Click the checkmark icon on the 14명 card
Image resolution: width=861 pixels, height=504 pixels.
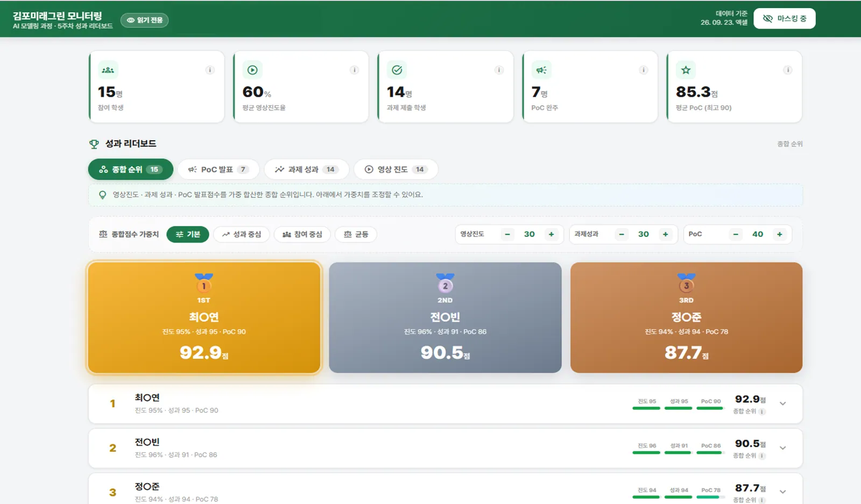pyautogui.click(x=397, y=70)
